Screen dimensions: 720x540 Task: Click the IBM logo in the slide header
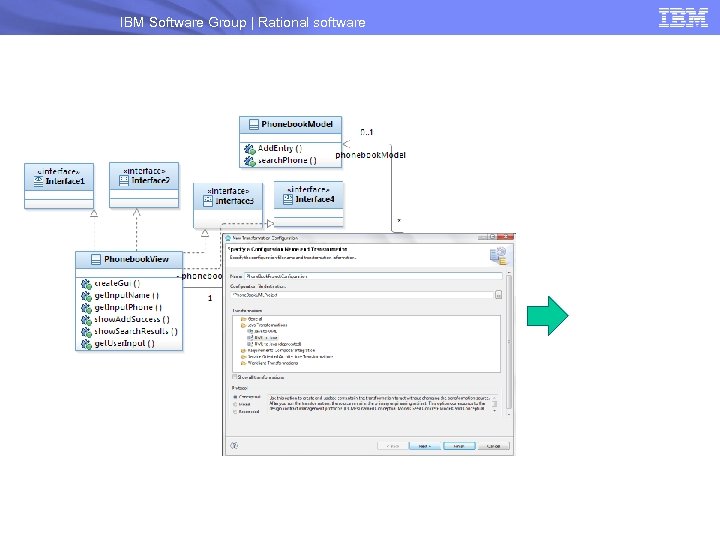click(x=683, y=17)
